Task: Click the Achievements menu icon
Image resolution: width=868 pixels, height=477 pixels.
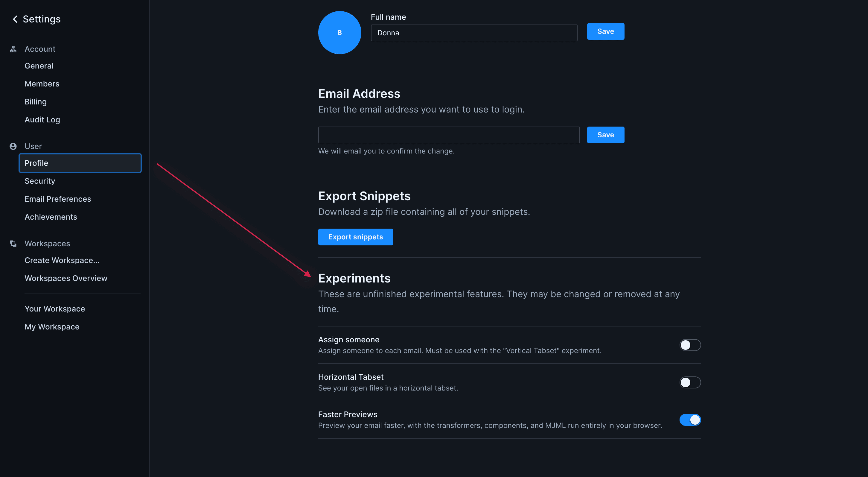Action: [51, 216]
